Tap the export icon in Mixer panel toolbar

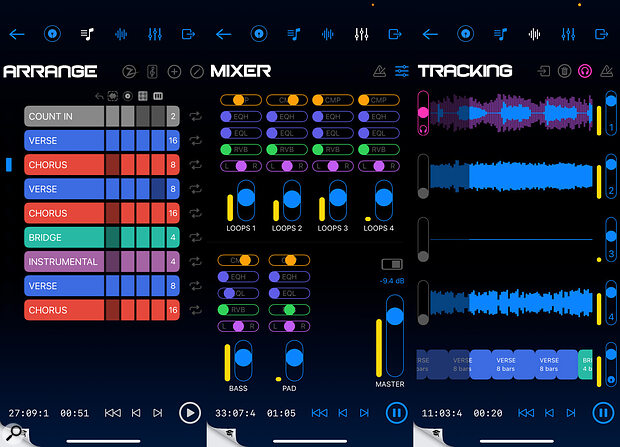pyautogui.click(x=395, y=34)
